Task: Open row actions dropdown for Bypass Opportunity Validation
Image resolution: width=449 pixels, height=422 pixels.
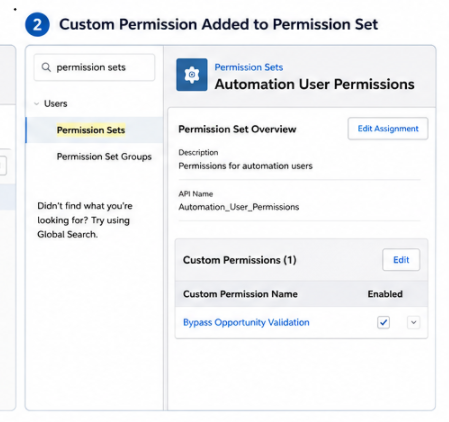Action: [x=413, y=322]
